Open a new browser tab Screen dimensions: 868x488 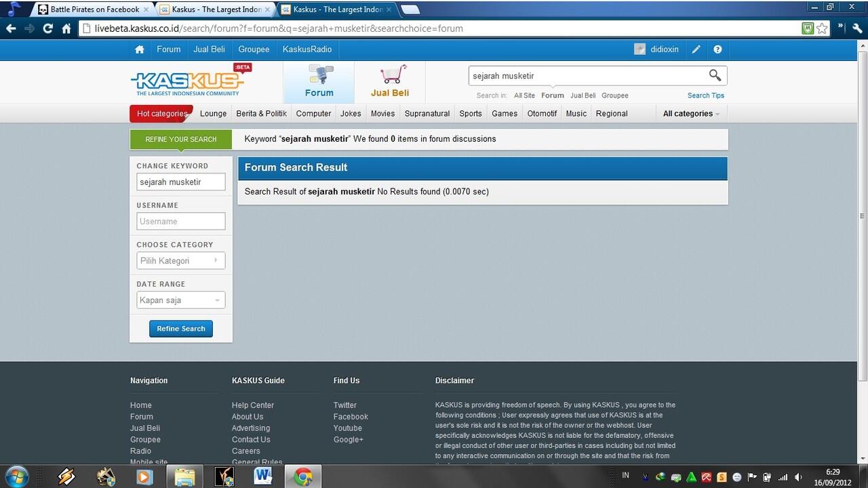[x=410, y=9]
